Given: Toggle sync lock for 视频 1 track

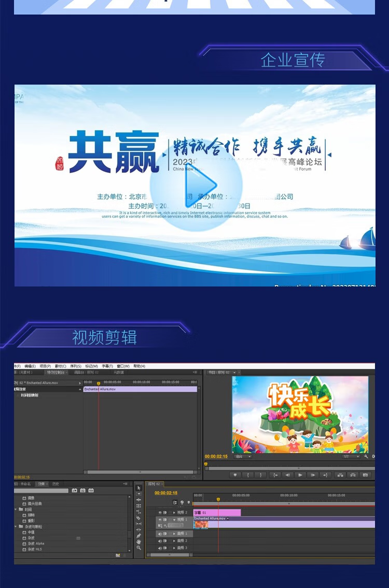Looking at the screenshot, I should pyautogui.click(x=165, y=519).
